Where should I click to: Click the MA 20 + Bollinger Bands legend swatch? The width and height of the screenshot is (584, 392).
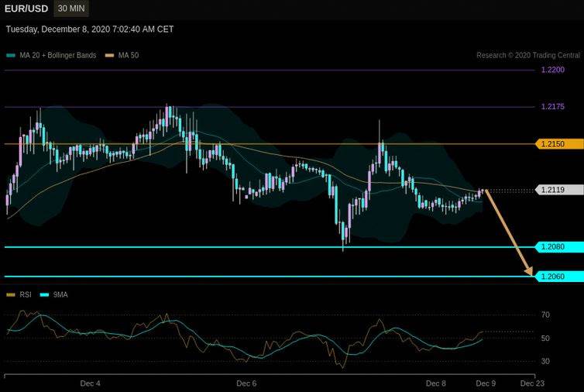[11, 56]
